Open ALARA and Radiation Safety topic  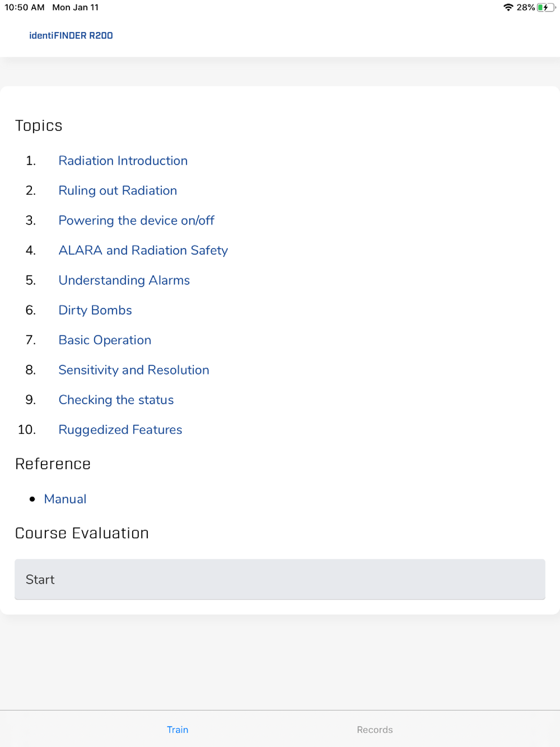coord(143,250)
